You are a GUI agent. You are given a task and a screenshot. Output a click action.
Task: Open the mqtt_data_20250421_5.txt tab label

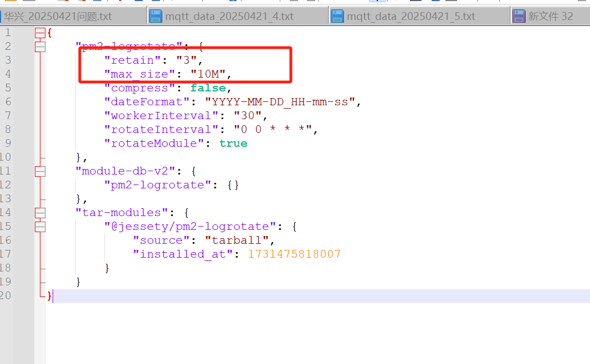tap(411, 16)
